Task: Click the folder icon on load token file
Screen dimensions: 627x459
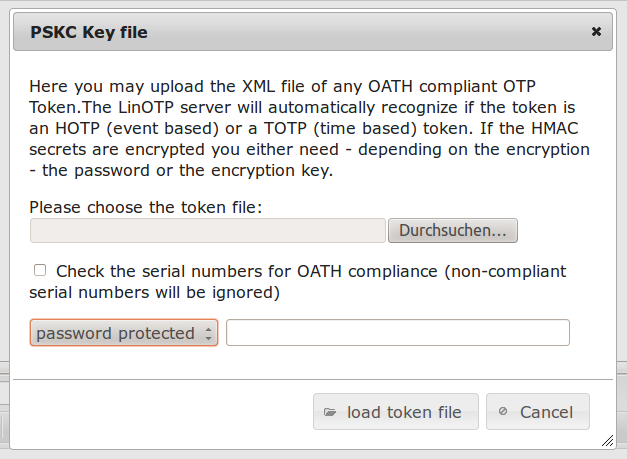Action: 330,412
